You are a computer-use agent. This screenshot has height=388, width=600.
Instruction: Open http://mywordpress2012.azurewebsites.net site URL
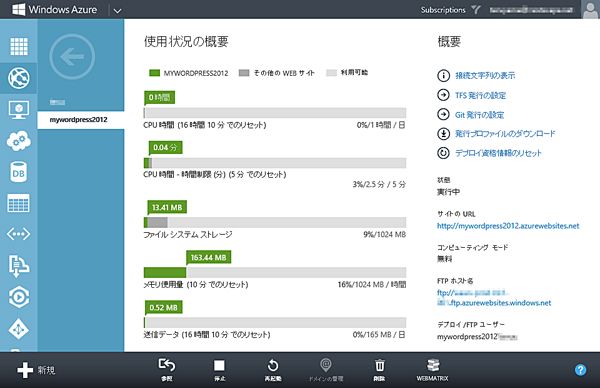pos(508,226)
